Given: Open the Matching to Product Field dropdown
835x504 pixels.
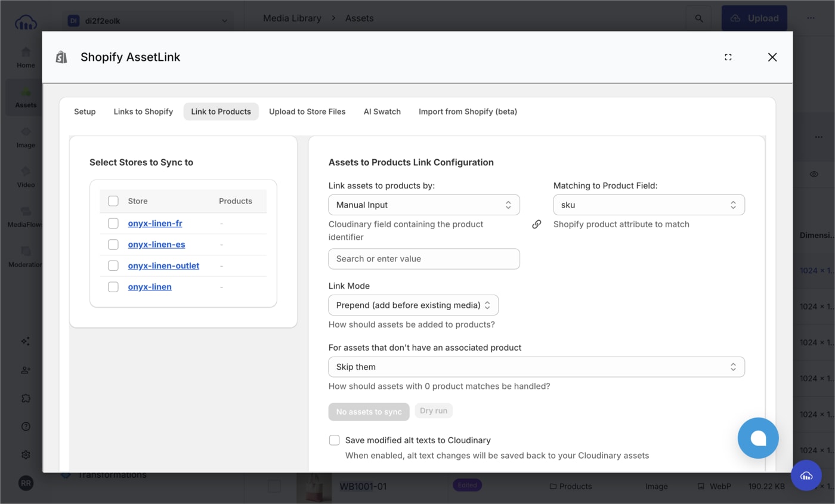Looking at the screenshot, I should [x=649, y=205].
